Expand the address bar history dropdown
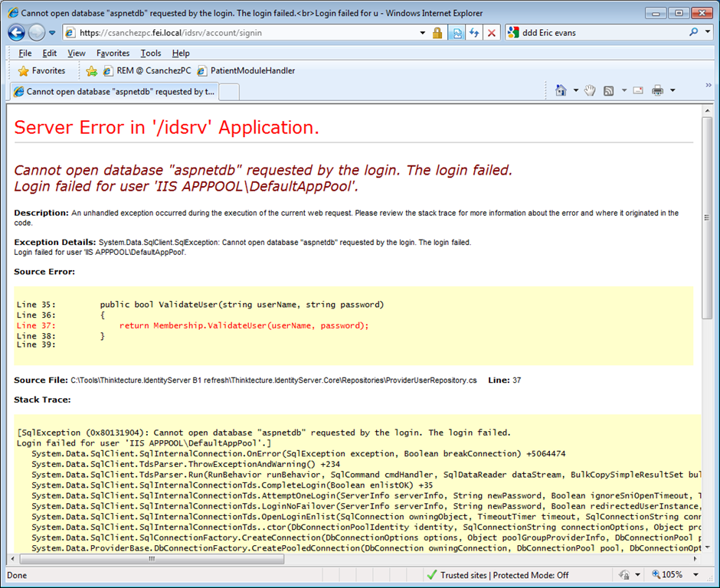This screenshot has width=720, height=588. [x=423, y=33]
